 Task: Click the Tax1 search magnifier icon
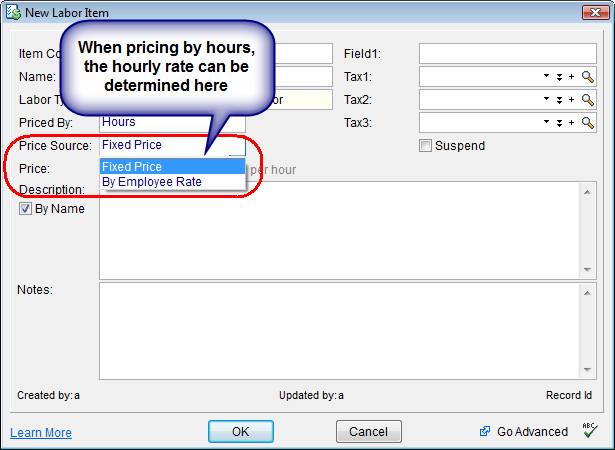click(588, 77)
